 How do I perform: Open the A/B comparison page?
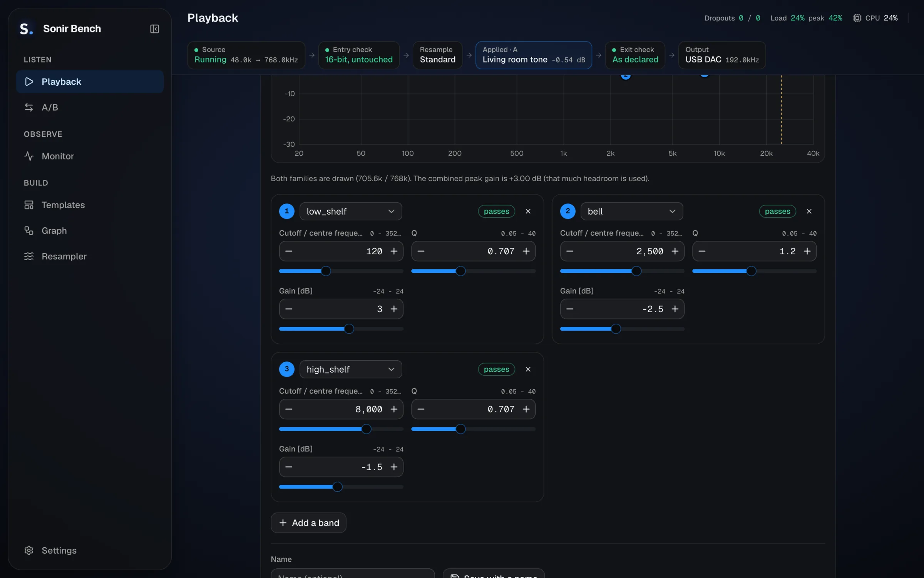(90, 107)
